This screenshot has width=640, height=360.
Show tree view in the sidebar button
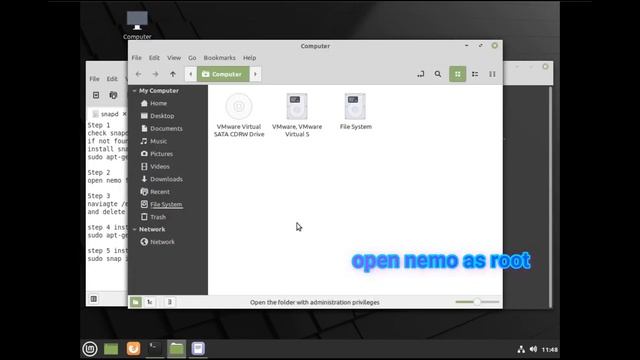[x=150, y=302]
